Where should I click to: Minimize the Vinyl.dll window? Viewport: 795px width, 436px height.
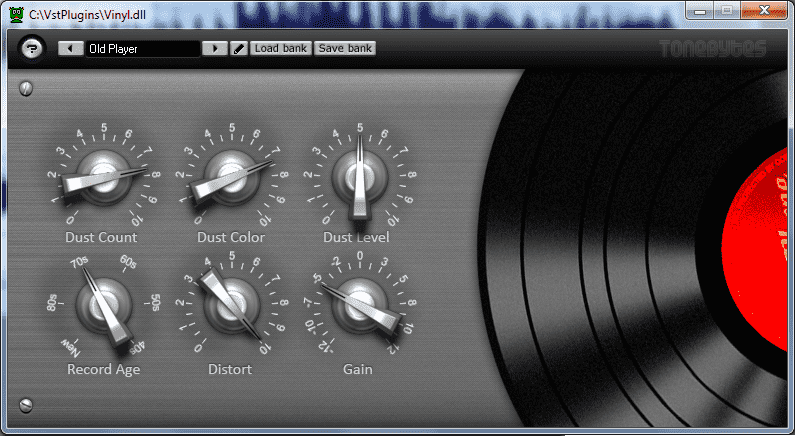(700, 10)
